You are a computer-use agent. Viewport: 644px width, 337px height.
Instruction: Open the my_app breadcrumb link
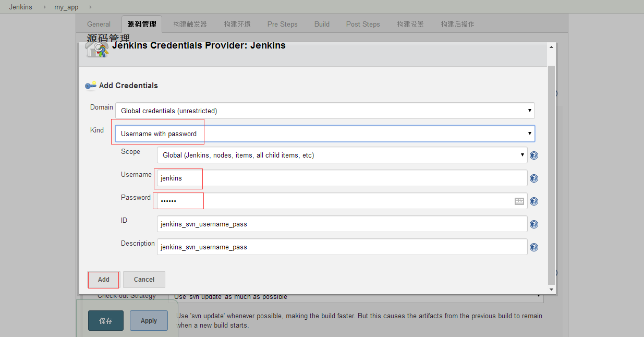tap(66, 7)
